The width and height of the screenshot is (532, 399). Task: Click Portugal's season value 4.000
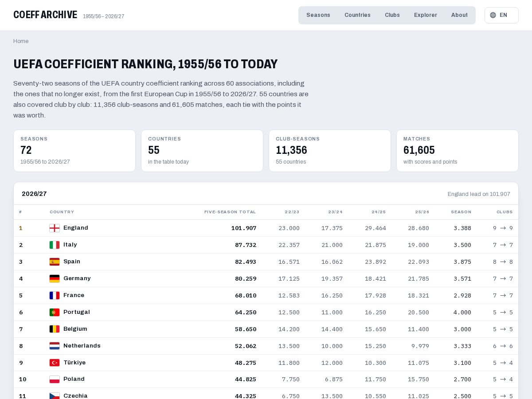coord(462,313)
